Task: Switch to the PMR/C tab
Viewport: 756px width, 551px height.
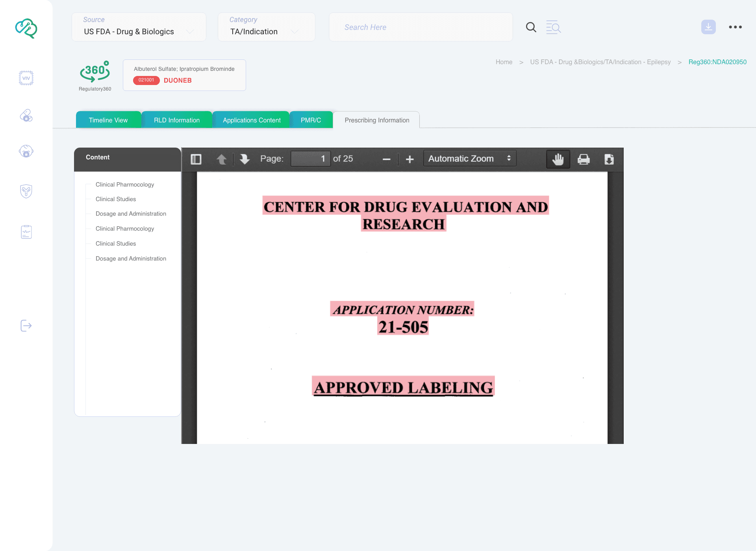Action: (311, 120)
